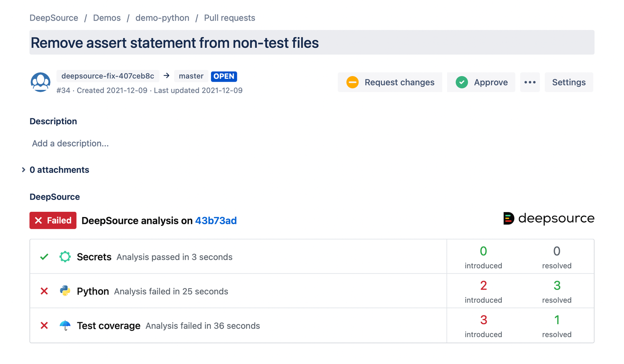
Task: Click the pull request title field
Action: 312,43
